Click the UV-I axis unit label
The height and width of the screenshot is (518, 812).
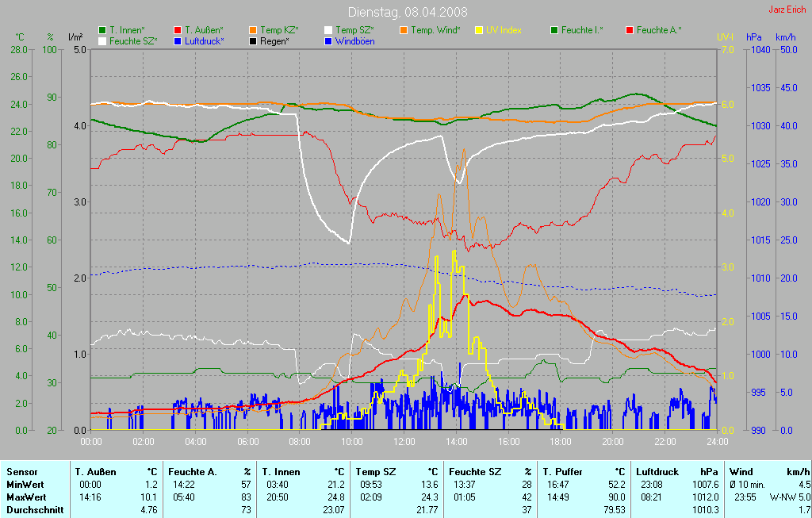725,37
